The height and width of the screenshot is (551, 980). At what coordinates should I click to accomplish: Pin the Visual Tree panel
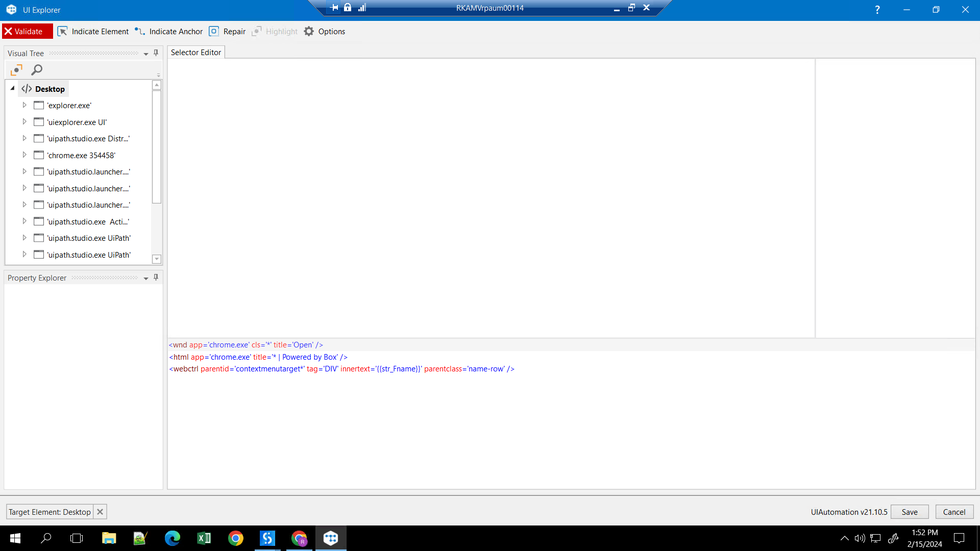156,53
